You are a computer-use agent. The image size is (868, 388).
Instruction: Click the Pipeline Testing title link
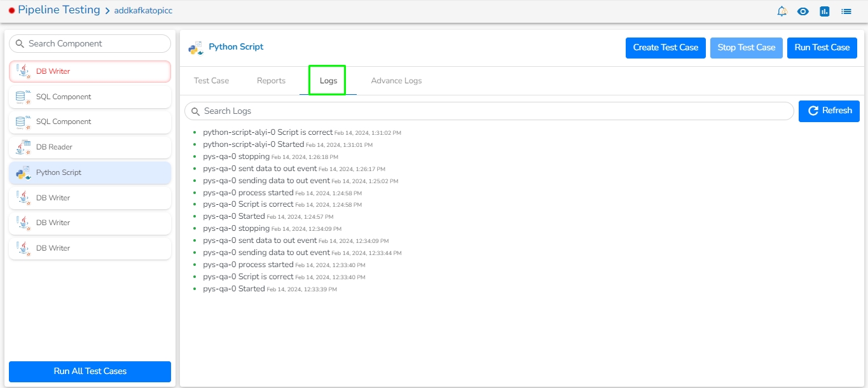click(x=59, y=10)
